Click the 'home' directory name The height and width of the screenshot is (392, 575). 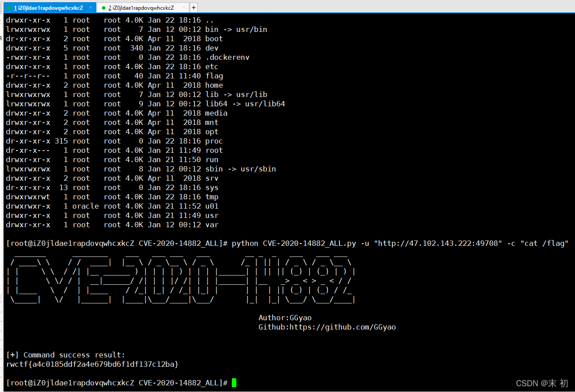(x=214, y=85)
